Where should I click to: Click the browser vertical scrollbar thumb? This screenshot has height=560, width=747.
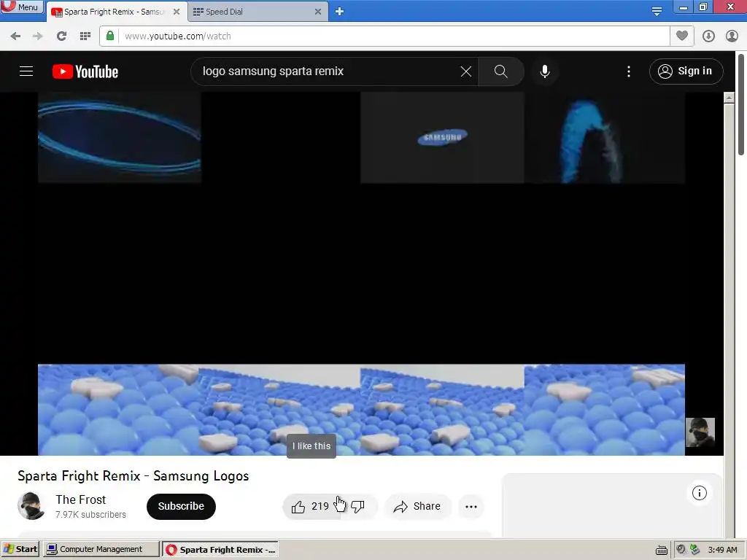742,105
